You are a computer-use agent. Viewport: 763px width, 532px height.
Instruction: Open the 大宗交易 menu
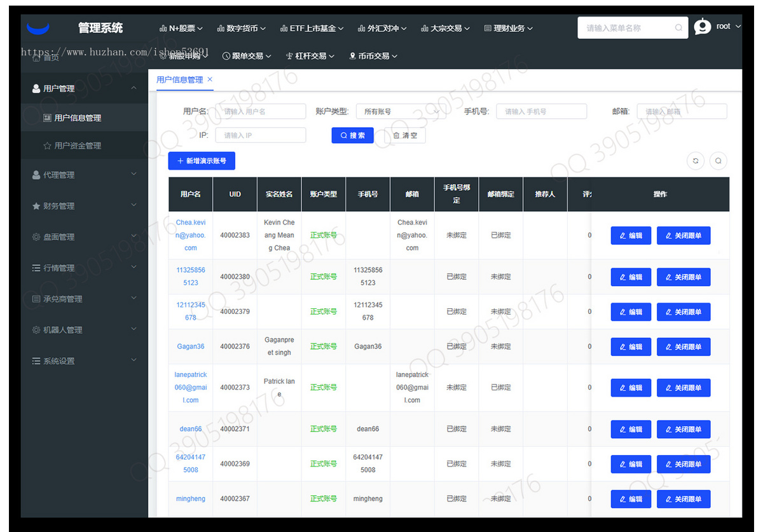(x=445, y=29)
